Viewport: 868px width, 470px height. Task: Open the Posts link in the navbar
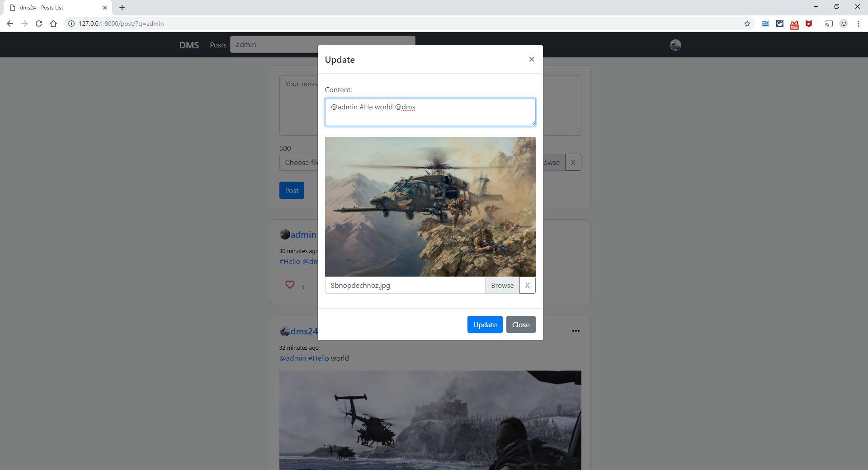tap(218, 45)
